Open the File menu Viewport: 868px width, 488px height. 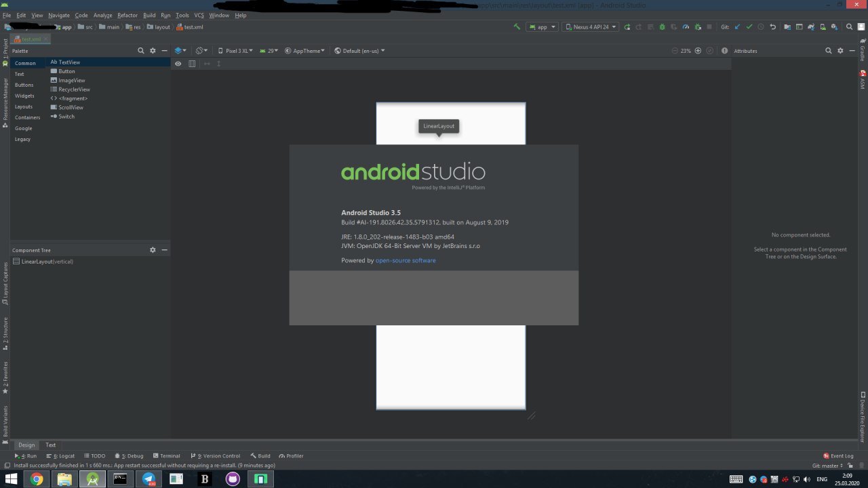(7, 15)
